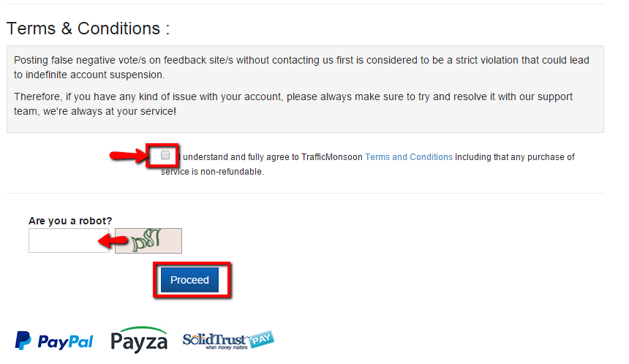Select the SolidTrust logo text
Viewport: 629px width, 364px height.
[215, 341]
